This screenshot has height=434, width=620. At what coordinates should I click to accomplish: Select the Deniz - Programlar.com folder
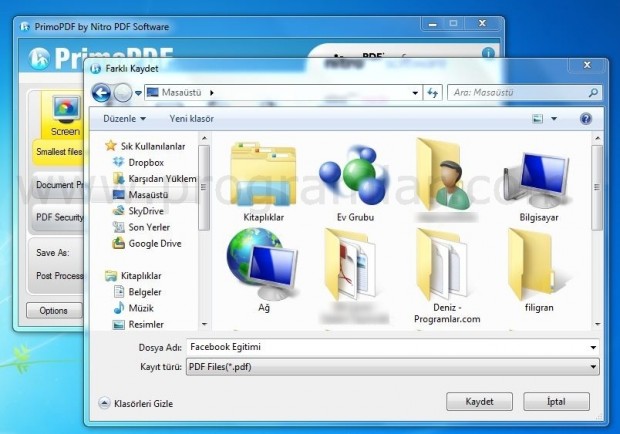[447, 275]
